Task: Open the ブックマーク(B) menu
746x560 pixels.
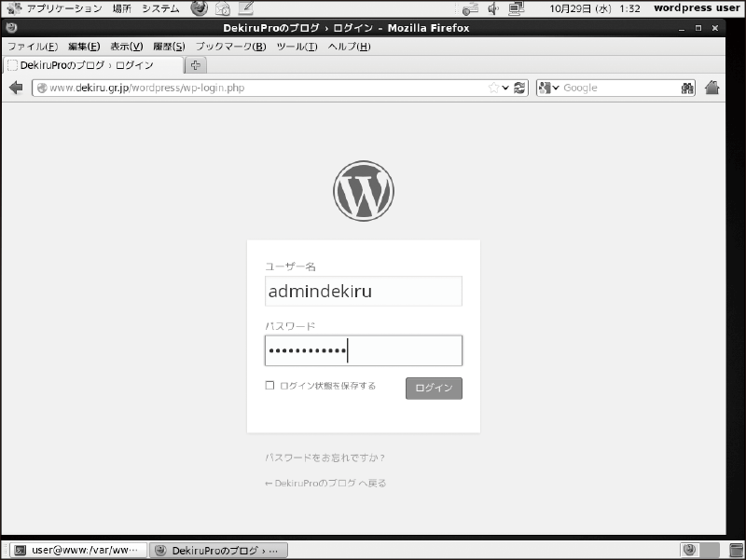Action: click(x=230, y=47)
